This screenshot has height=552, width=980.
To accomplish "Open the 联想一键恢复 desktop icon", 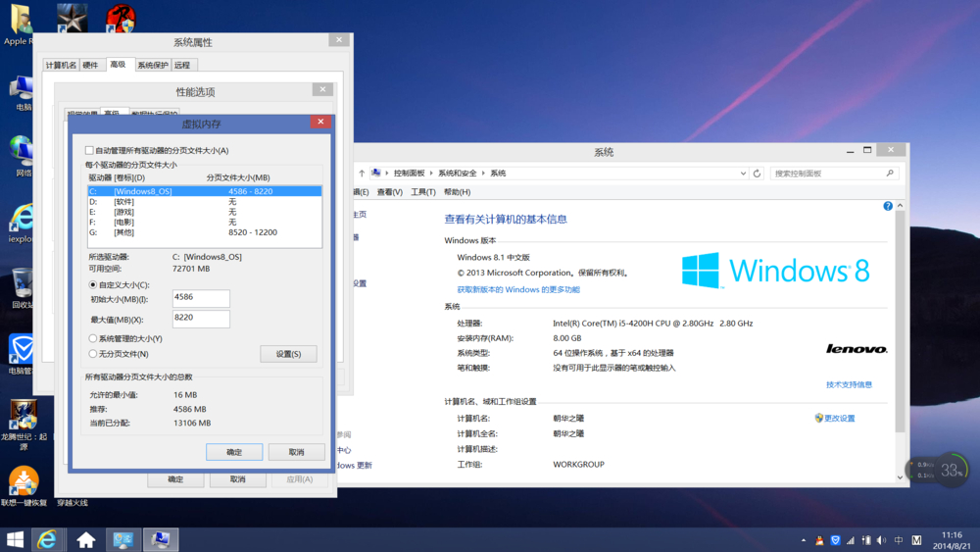I will (x=24, y=485).
